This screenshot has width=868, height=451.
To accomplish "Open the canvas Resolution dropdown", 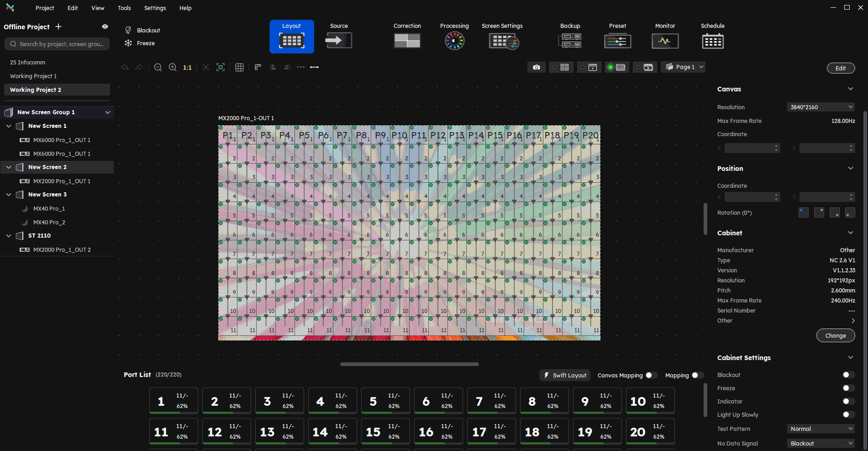I will pyautogui.click(x=821, y=107).
